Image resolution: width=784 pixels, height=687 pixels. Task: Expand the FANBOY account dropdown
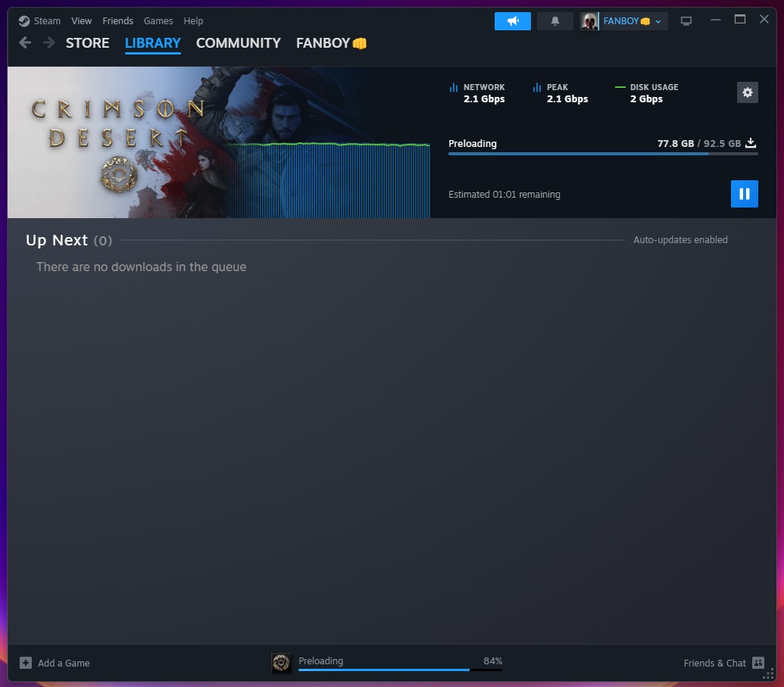point(658,21)
